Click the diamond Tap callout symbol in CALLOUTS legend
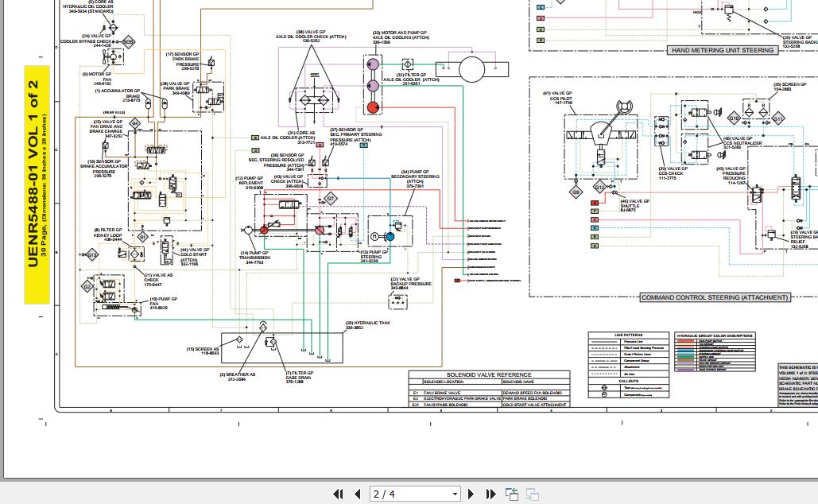The width and height of the screenshot is (818, 504). (605, 387)
